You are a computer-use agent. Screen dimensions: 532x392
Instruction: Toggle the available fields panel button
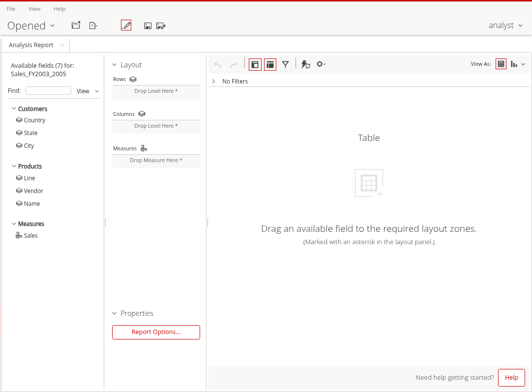pos(255,64)
